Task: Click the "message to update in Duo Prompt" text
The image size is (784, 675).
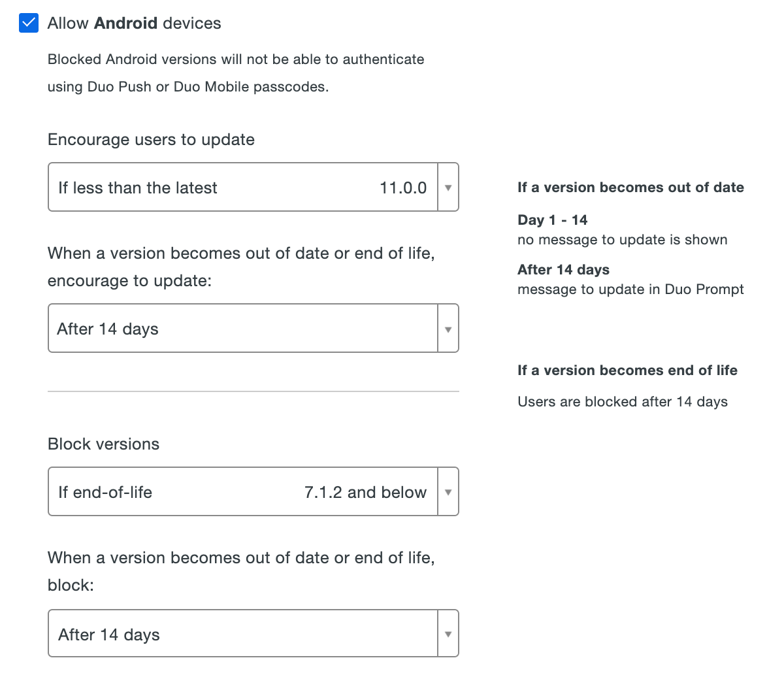Action: pyautogui.click(x=630, y=289)
